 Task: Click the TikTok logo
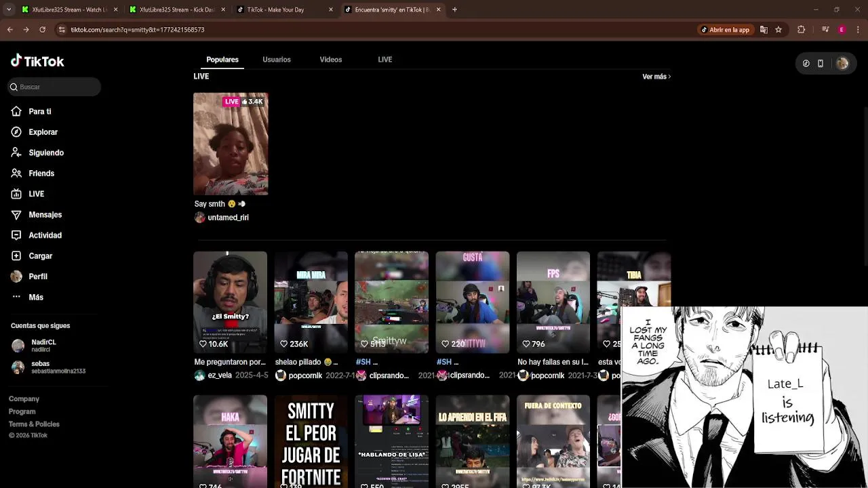[x=37, y=61]
